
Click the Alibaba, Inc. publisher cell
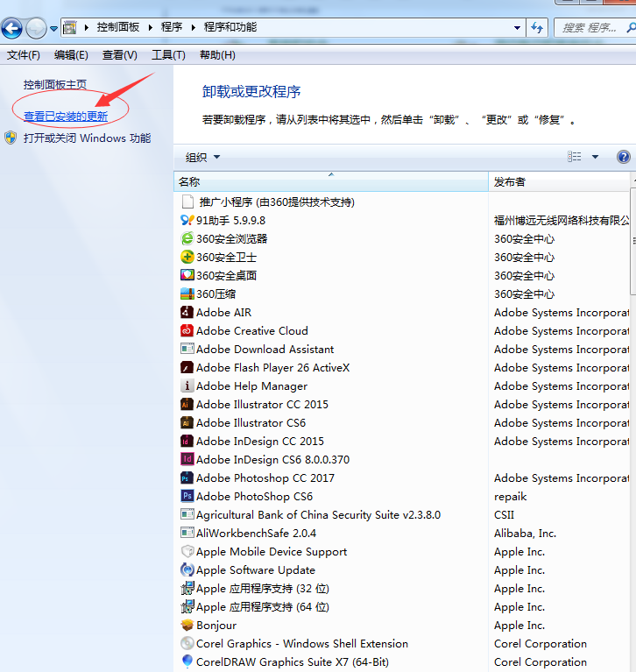click(x=525, y=534)
